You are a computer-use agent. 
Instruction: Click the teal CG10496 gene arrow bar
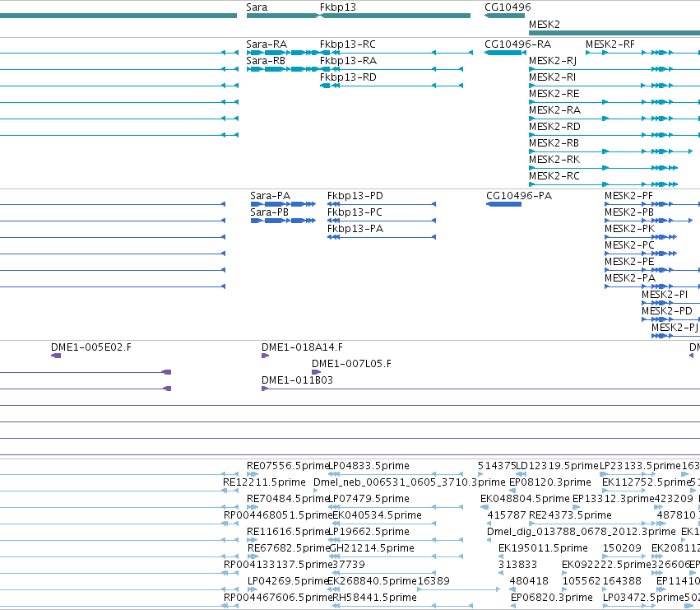(504, 16)
